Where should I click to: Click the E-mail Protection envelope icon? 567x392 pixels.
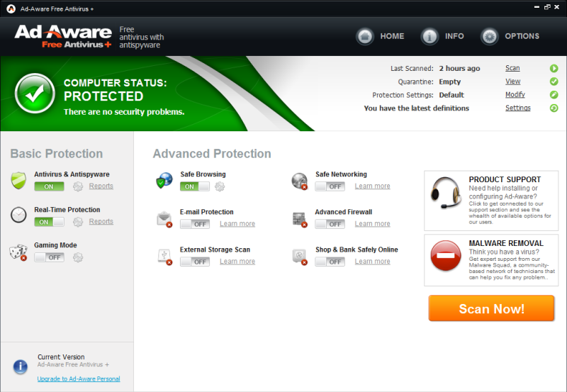164,219
